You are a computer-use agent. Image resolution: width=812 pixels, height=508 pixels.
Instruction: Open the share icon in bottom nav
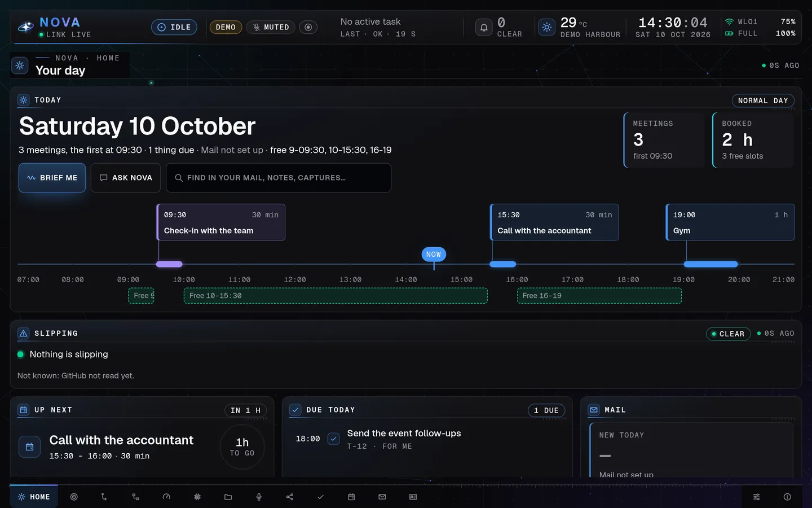coord(290,497)
